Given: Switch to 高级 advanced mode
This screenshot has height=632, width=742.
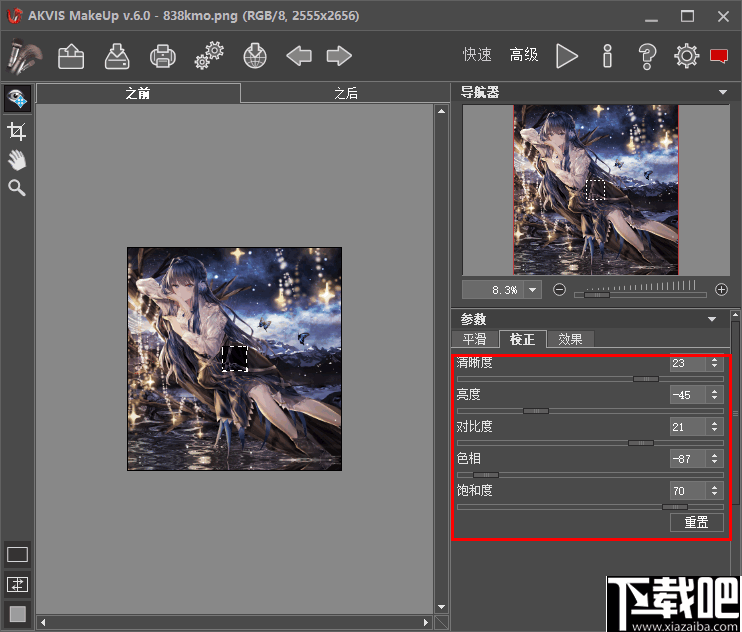Looking at the screenshot, I should point(524,56).
